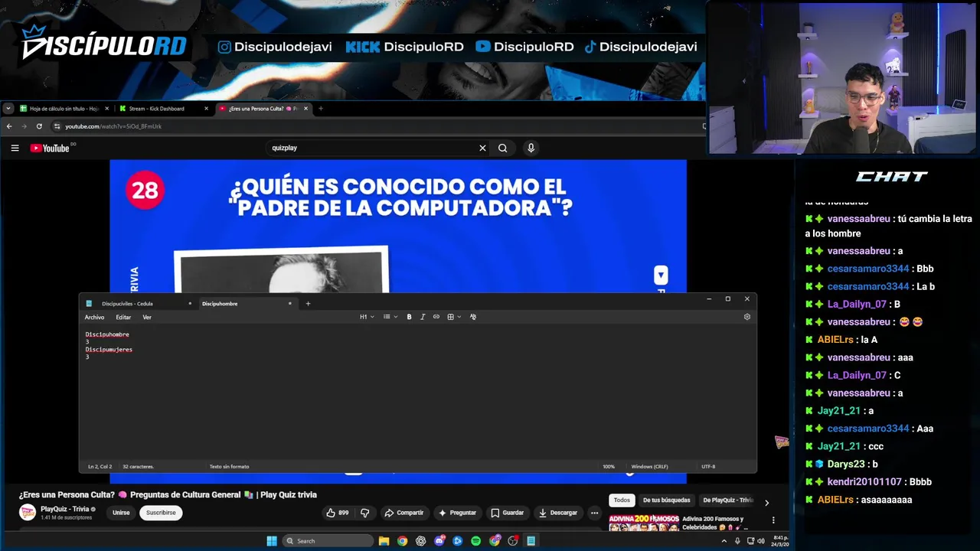Open File Explorer from the taskbar
The width and height of the screenshot is (980, 551).
click(x=384, y=541)
